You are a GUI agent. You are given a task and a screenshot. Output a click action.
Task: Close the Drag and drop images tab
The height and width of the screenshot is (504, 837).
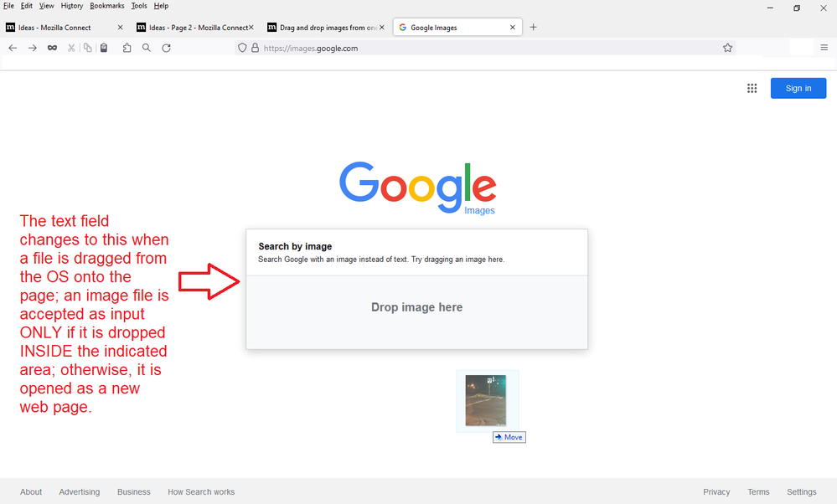coord(381,28)
